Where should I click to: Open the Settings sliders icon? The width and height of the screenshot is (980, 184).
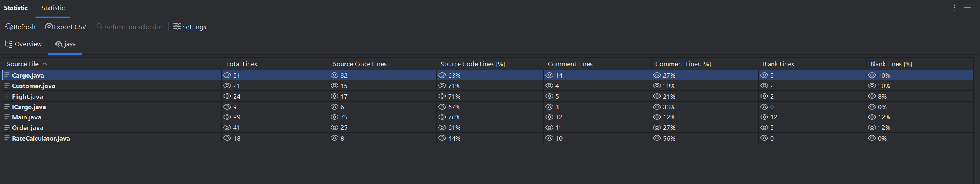click(177, 27)
